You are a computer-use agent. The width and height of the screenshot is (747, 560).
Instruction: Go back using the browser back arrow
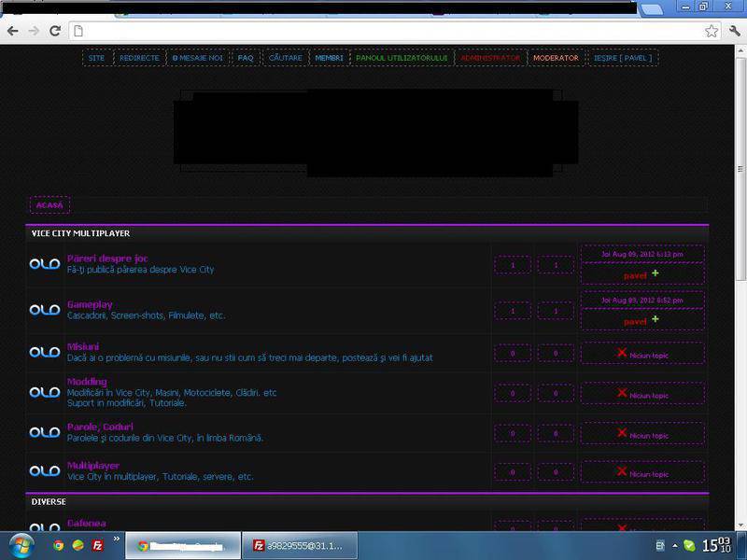coord(13,32)
